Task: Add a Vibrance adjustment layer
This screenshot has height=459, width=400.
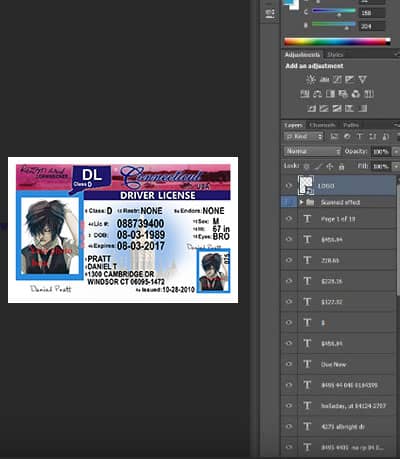Action: (x=362, y=80)
